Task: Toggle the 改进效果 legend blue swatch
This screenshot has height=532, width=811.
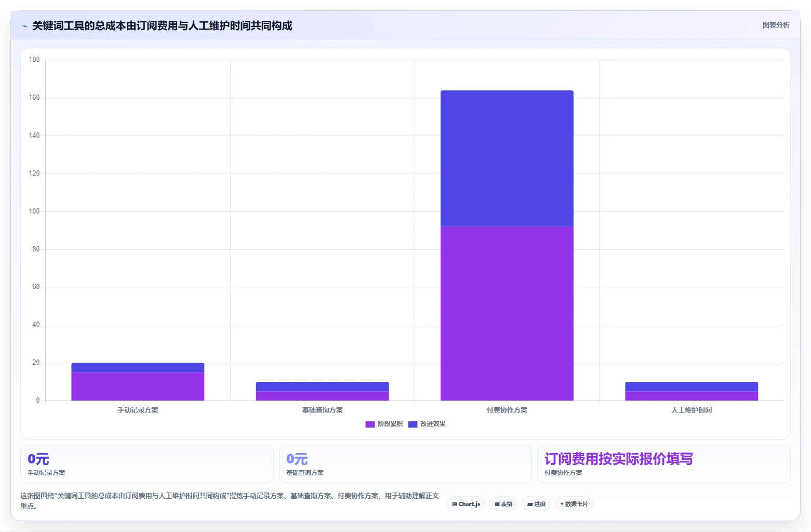Action: point(413,424)
